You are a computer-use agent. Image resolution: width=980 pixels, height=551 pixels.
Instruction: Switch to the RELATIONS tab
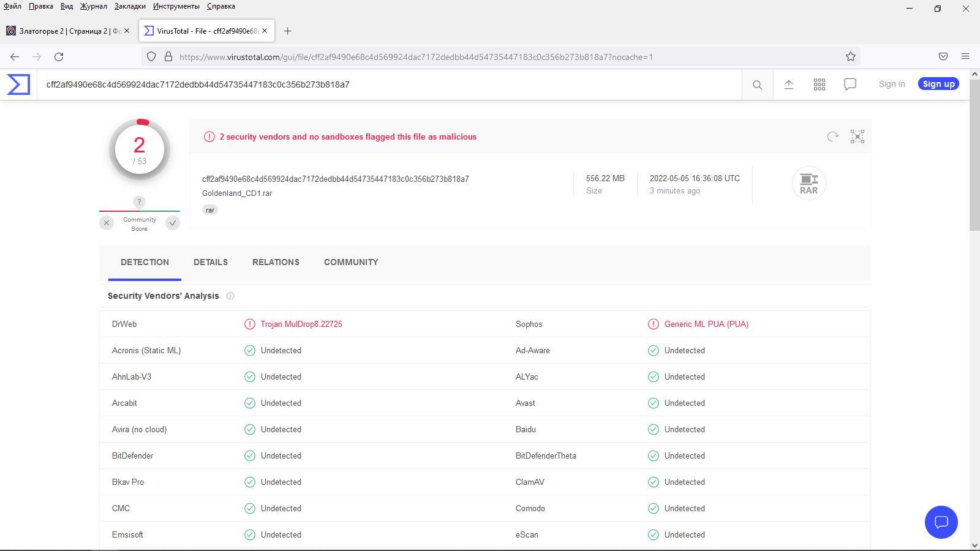(x=276, y=262)
